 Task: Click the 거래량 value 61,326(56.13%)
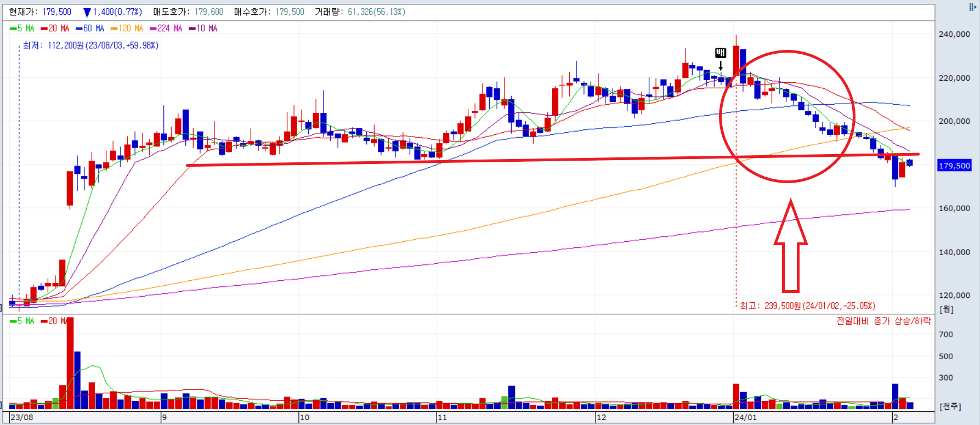[x=376, y=12]
